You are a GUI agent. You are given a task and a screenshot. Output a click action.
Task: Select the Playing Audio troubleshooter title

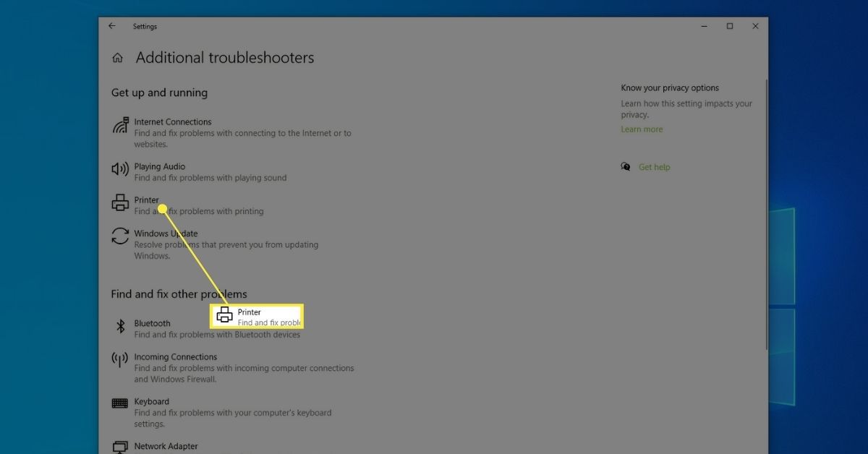coord(159,166)
